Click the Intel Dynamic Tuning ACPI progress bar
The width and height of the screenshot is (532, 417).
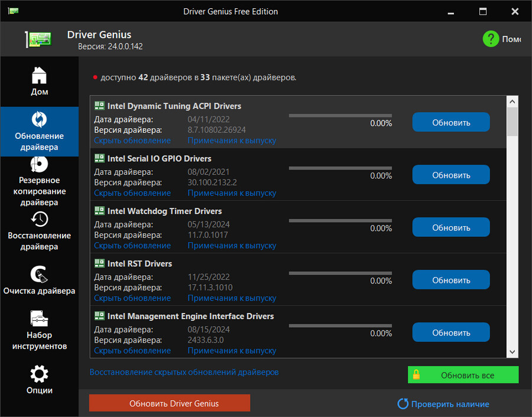click(x=340, y=116)
